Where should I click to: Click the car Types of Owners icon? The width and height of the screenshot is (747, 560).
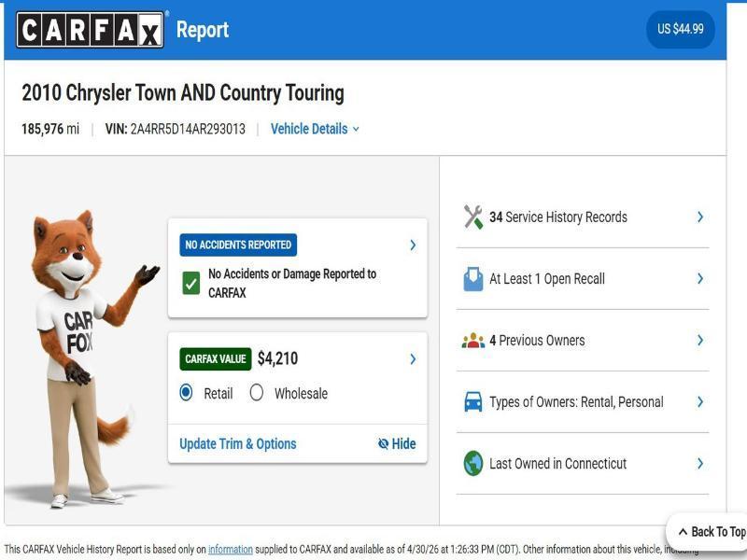click(x=473, y=402)
